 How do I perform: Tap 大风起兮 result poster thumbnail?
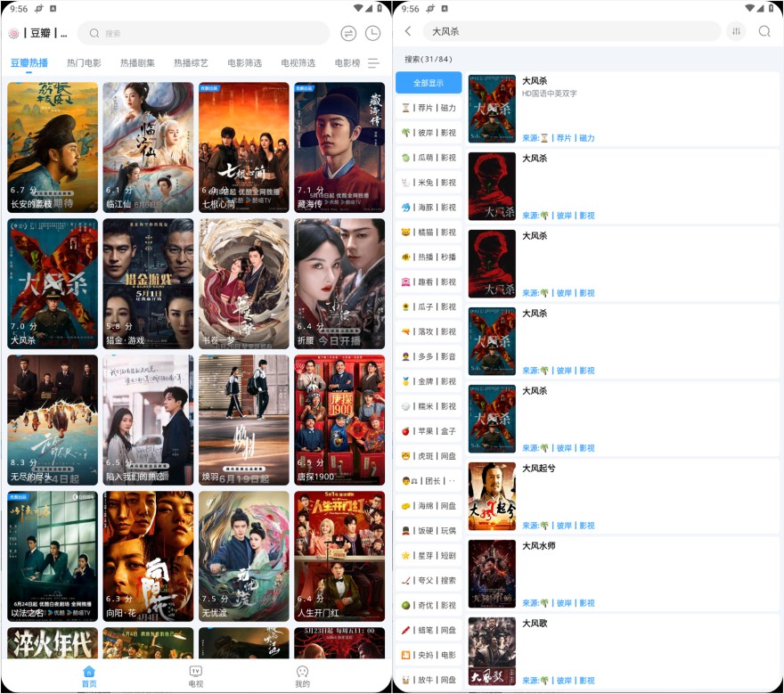(x=492, y=496)
